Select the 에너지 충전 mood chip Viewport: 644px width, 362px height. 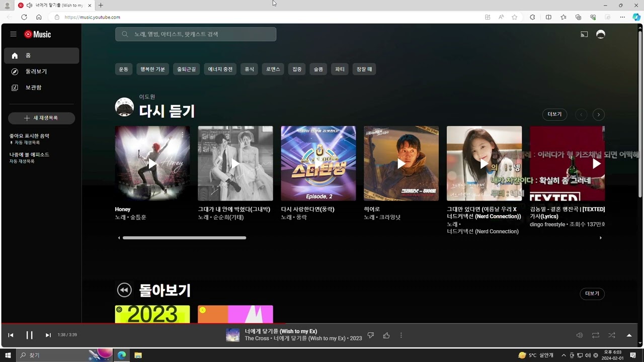220,69
